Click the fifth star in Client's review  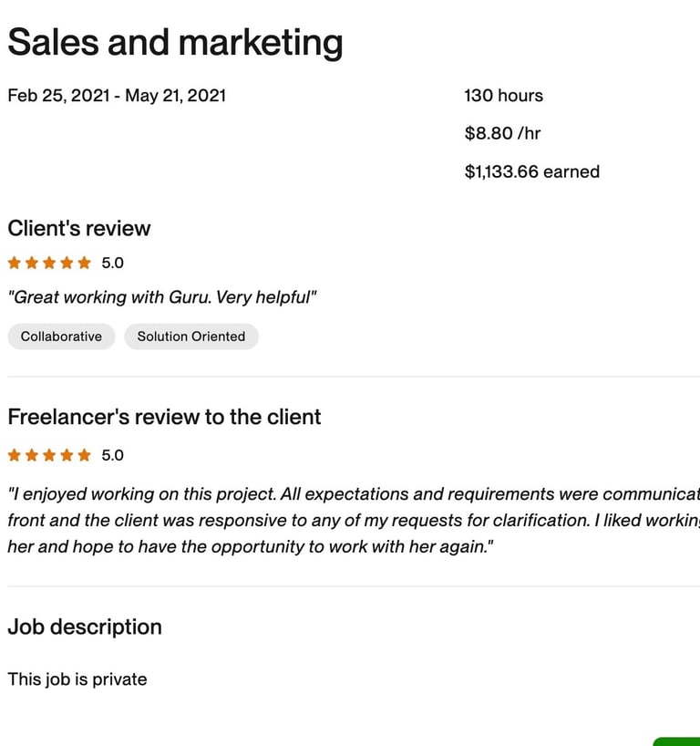pos(85,263)
